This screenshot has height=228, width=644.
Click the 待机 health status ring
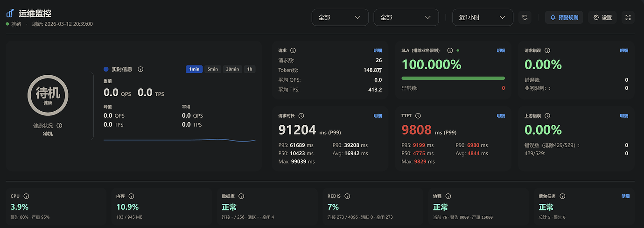48,95
